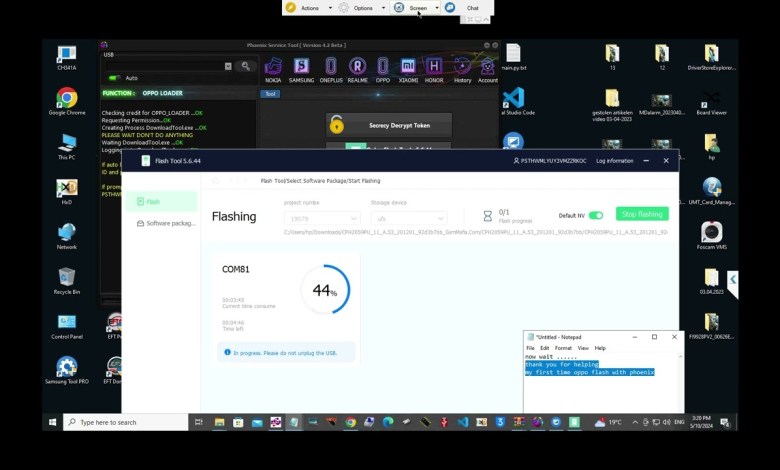Screen dimensions: 780x470
Task: Click the PSTHWMLYUY3VMZZRKOC account label
Action: click(x=550, y=161)
